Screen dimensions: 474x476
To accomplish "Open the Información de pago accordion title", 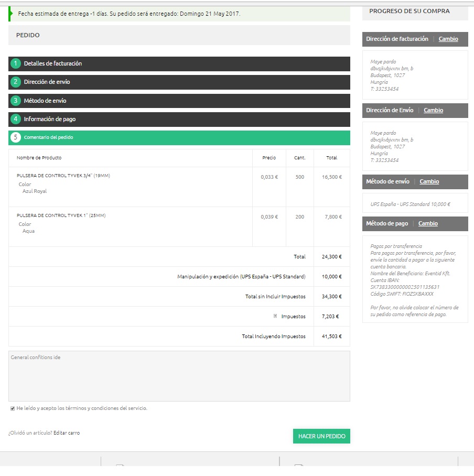I will pos(50,119).
